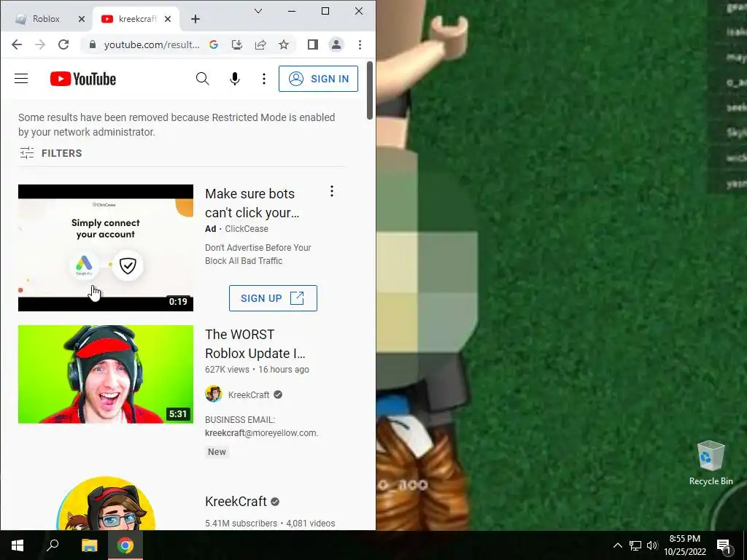Open network status tray icon
The height and width of the screenshot is (560, 747).
click(x=635, y=545)
